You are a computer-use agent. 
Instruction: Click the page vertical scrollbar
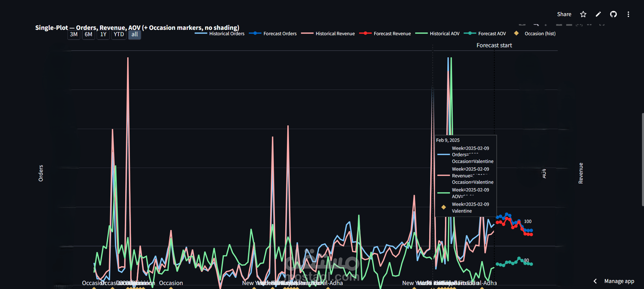click(x=643, y=159)
